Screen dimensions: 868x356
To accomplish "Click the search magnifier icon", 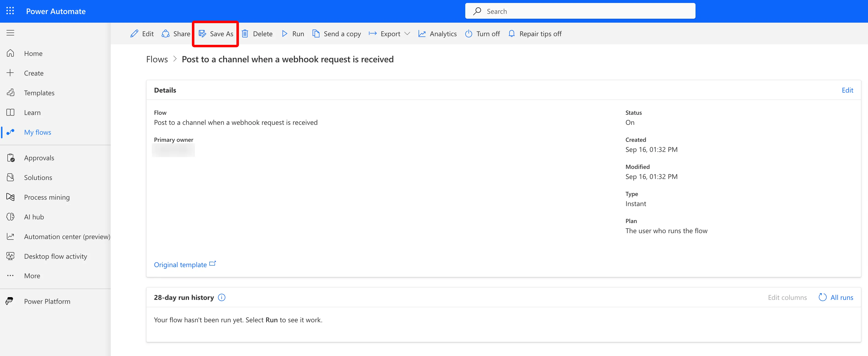I will [477, 11].
